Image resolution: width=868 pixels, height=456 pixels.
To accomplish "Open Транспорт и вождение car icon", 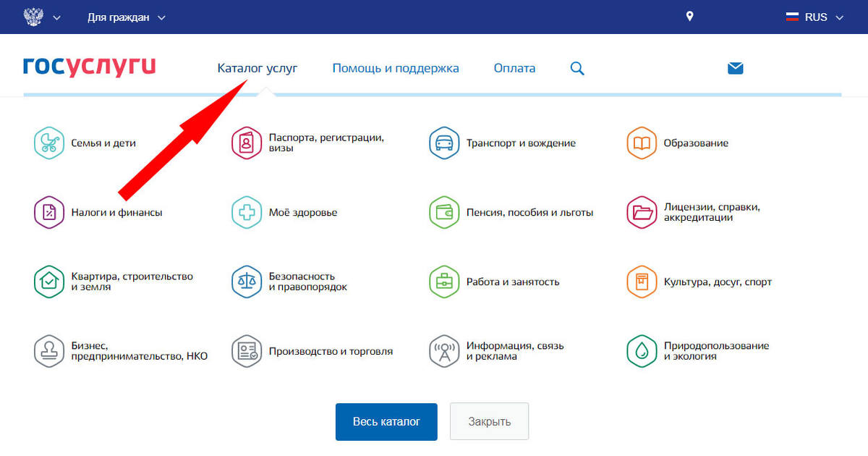I will click(444, 143).
